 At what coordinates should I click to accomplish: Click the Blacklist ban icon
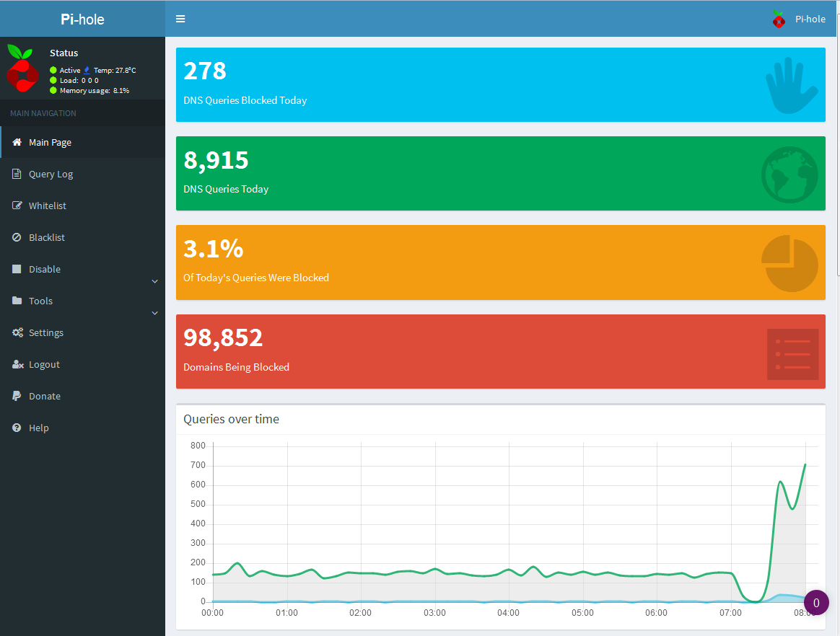17,237
